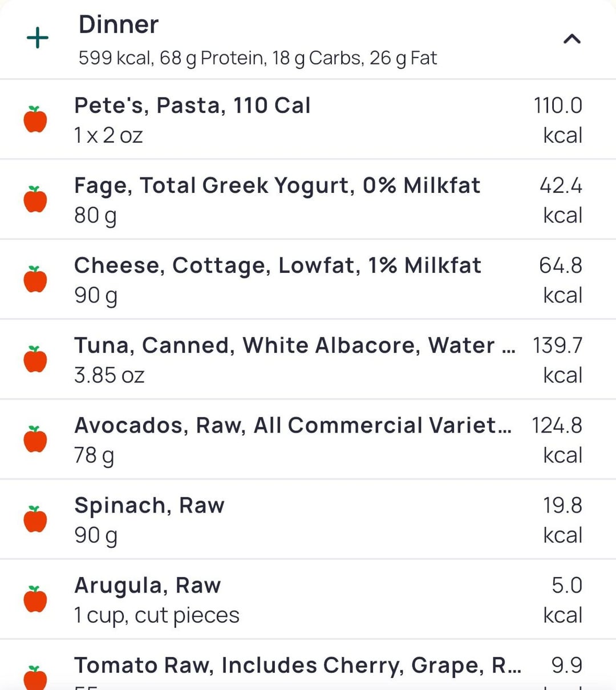Select the Arugula, Raw entry
The width and height of the screenshot is (616, 690).
coord(308,599)
